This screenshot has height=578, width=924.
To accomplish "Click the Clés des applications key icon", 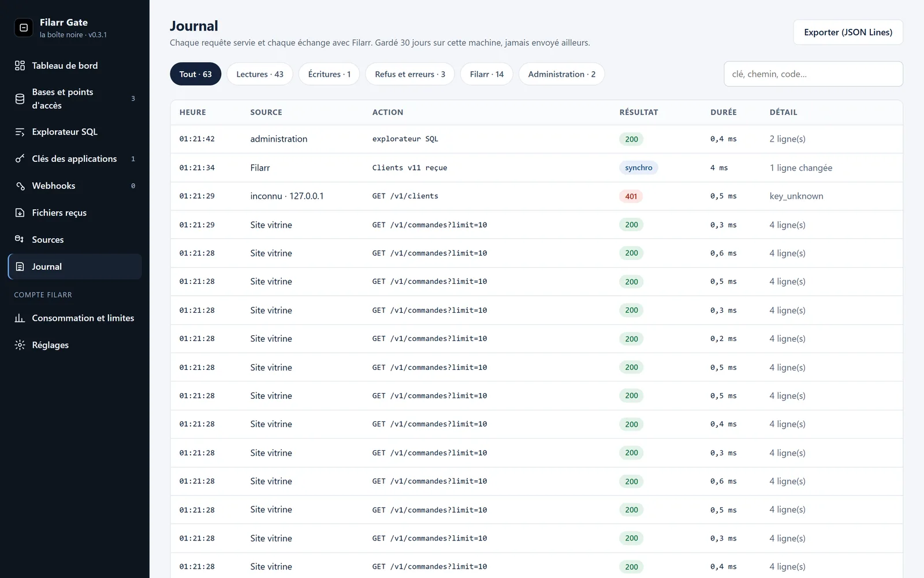I will 20,159.
